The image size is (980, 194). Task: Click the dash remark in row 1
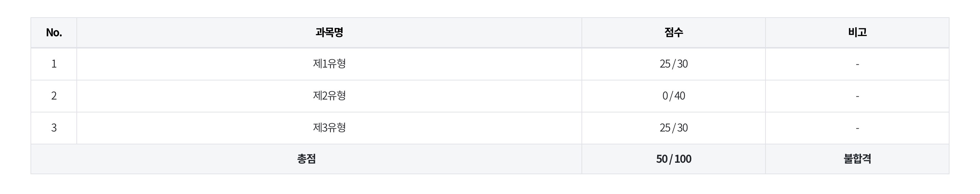857,64
